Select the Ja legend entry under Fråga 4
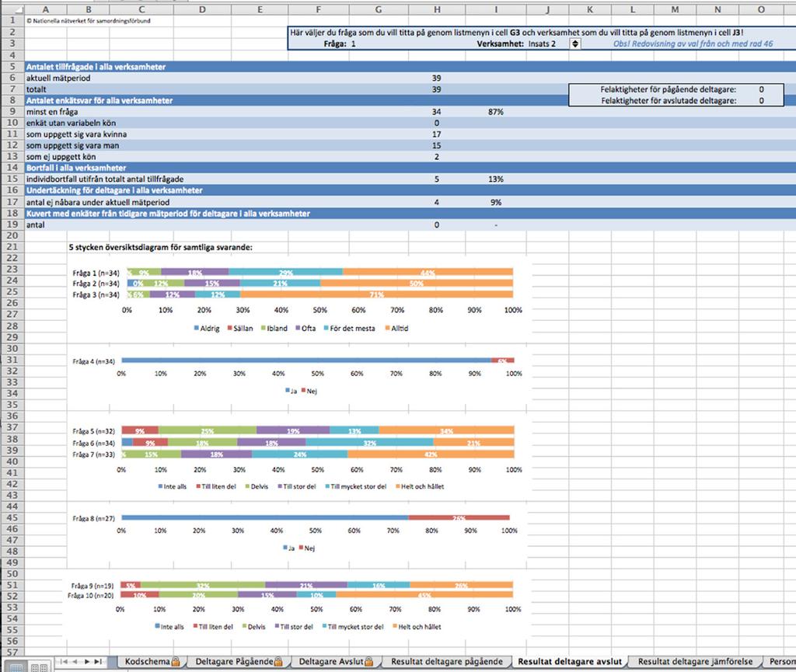Image resolution: width=796 pixels, height=672 pixels. point(291,391)
